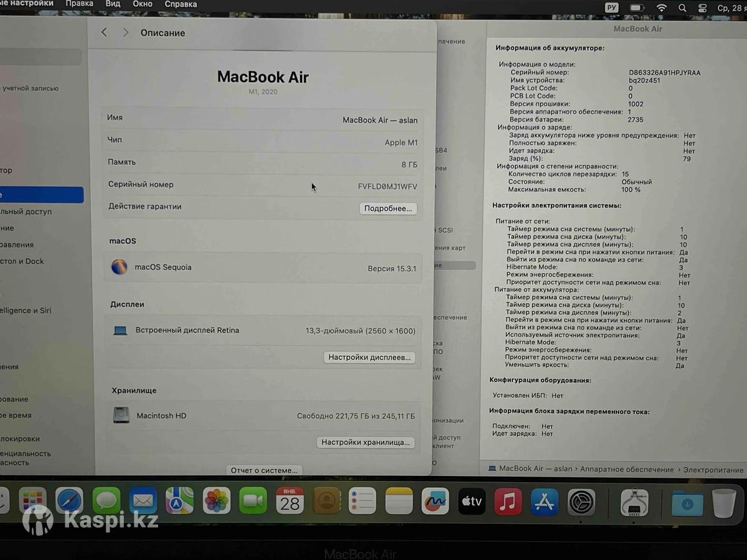Click the Отчет о системе… button
Viewport: 747px width, 560px height.
tap(265, 470)
